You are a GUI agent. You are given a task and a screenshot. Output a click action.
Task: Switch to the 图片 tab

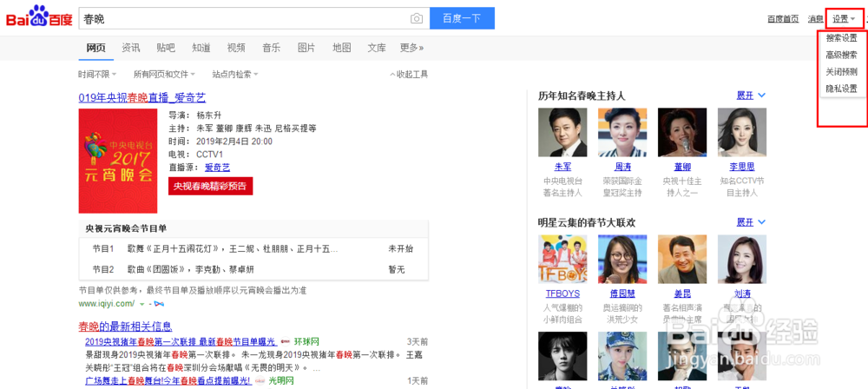(306, 49)
